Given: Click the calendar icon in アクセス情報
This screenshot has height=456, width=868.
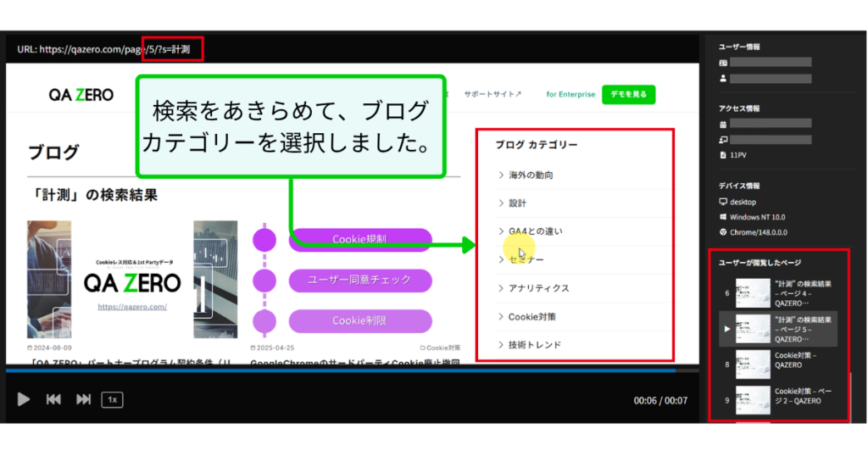Looking at the screenshot, I should click(x=723, y=125).
